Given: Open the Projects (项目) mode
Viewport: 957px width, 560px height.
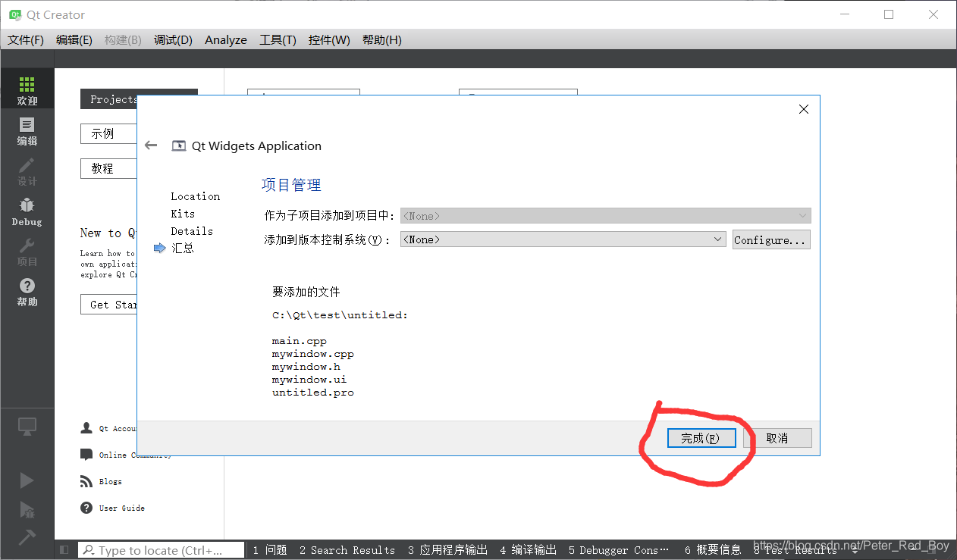Looking at the screenshot, I should (27, 251).
